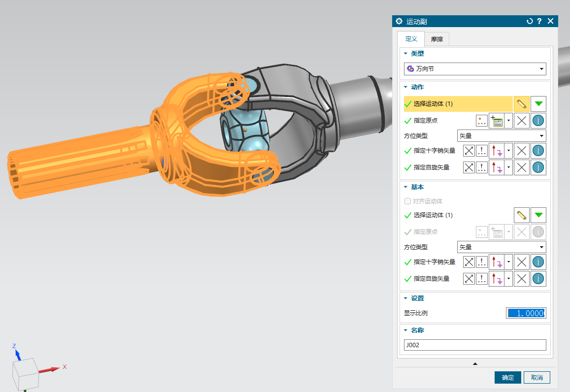Click X clear icon for 基本 指定十字销矢量
The width and height of the screenshot is (570, 392).
coord(522,262)
